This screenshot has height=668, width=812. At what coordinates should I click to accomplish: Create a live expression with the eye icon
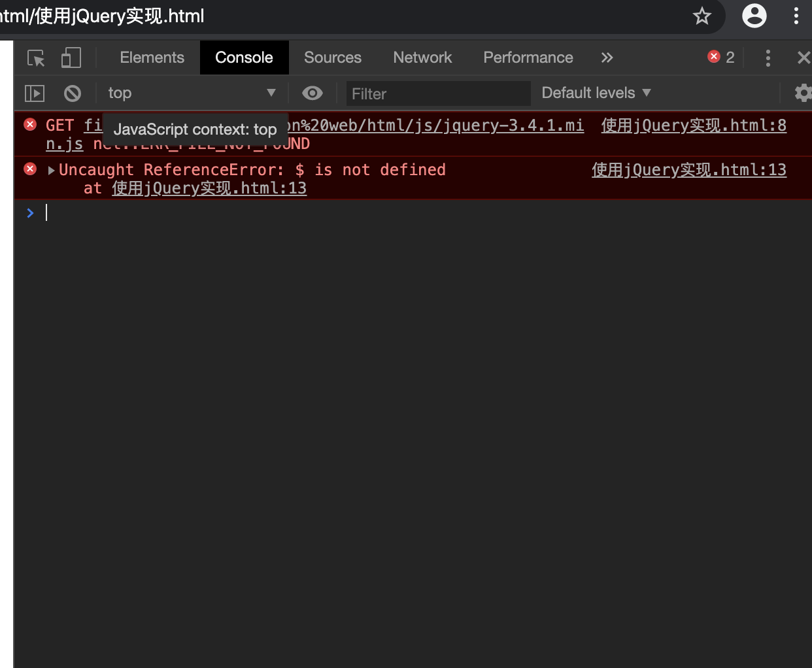coord(313,93)
